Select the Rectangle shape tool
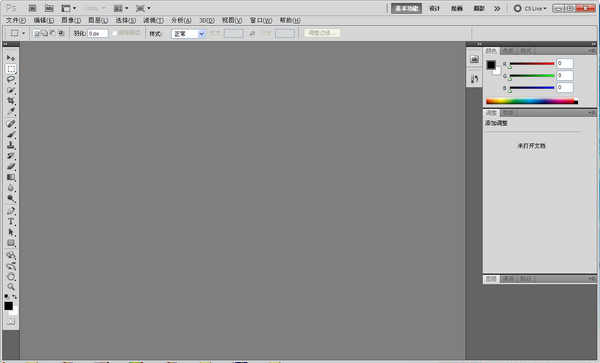 pos(11,243)
